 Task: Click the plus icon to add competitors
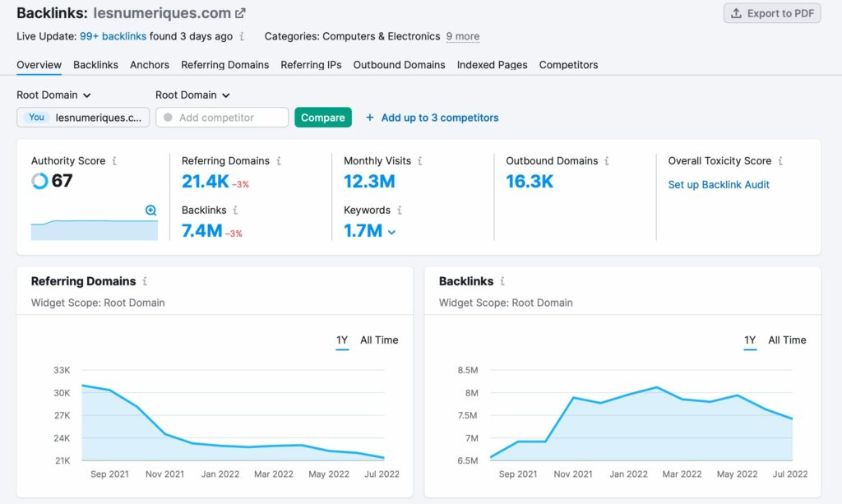369,117
